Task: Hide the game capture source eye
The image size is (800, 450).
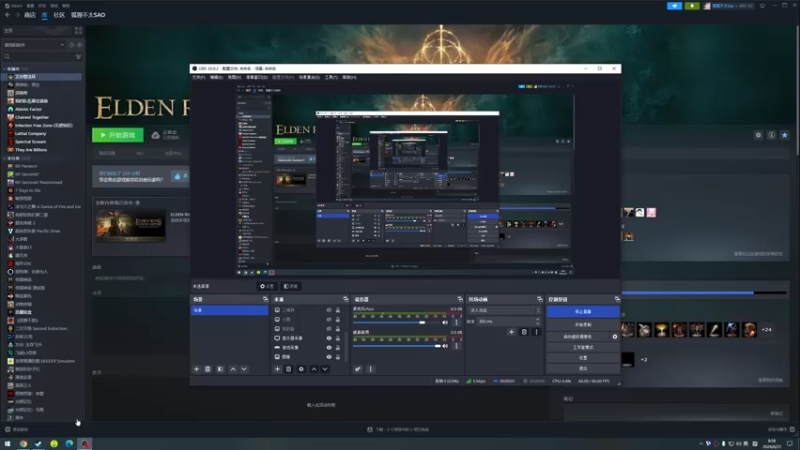Action: (329, 347)
